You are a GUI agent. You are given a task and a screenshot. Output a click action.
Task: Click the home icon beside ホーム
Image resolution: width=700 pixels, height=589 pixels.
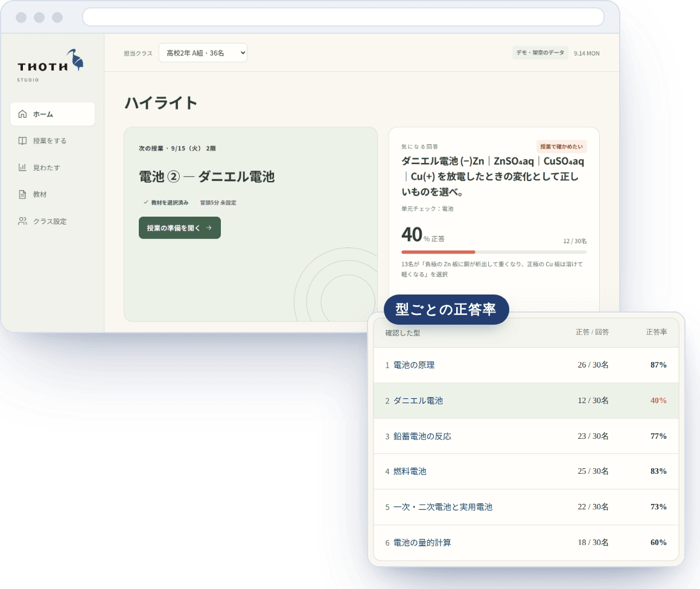pyautogui.click(x=22, y=114)
